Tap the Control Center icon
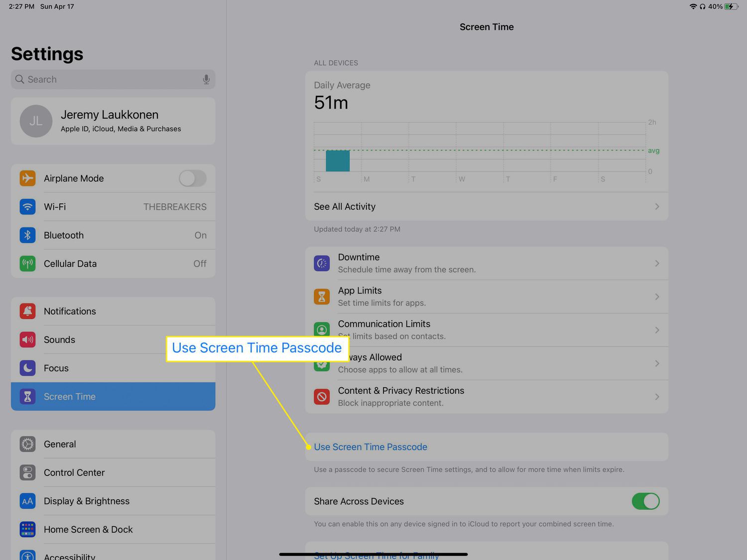 (28, 472)
